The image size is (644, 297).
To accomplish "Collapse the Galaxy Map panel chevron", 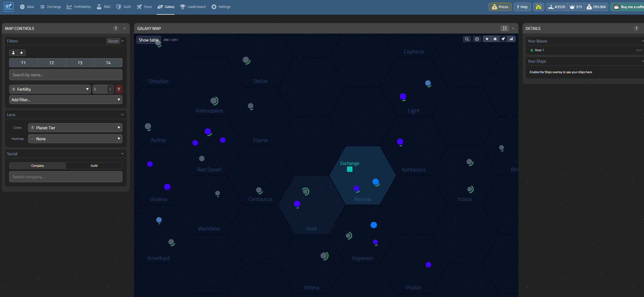I will pyautogui.click(x=513, y=28).
